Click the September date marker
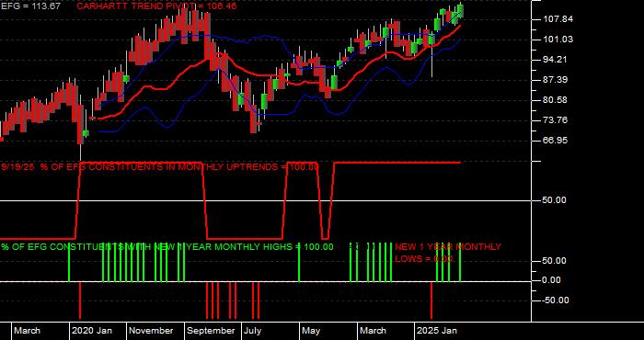 click(211, 331)
